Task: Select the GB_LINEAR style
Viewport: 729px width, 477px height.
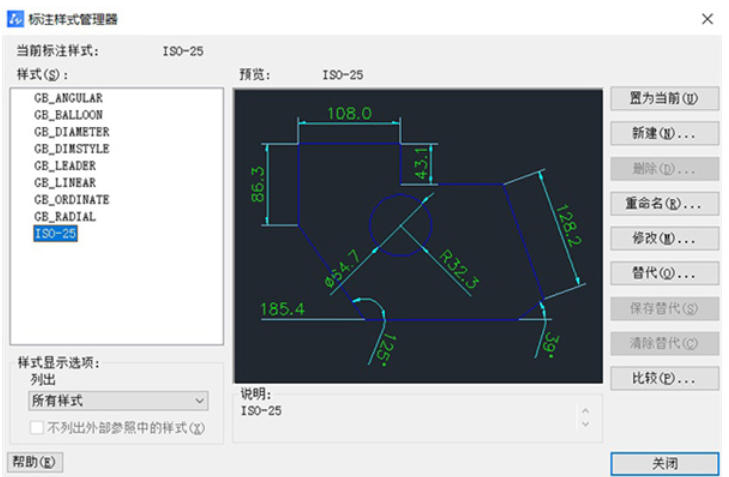Action: [x=65, y=183]
